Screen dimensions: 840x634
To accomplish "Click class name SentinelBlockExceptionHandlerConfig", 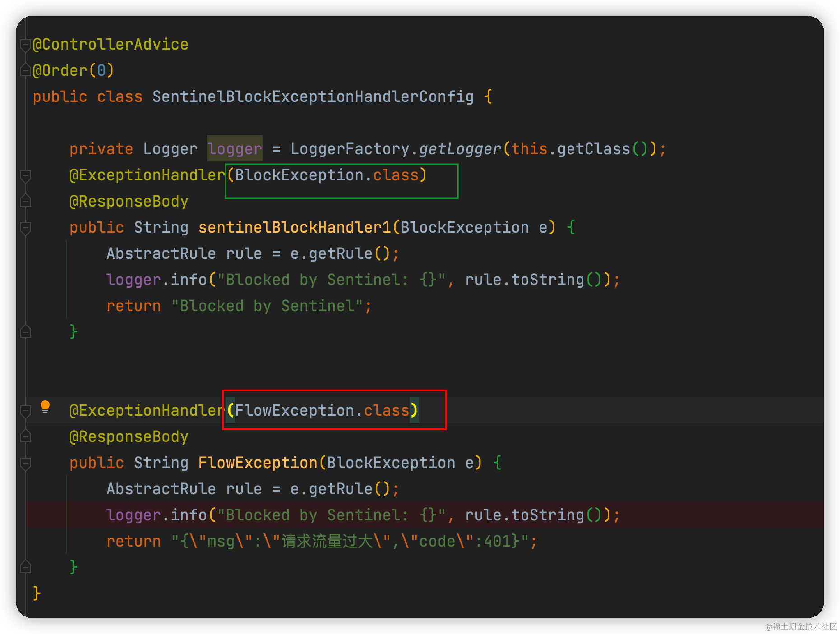I will 313,97.
